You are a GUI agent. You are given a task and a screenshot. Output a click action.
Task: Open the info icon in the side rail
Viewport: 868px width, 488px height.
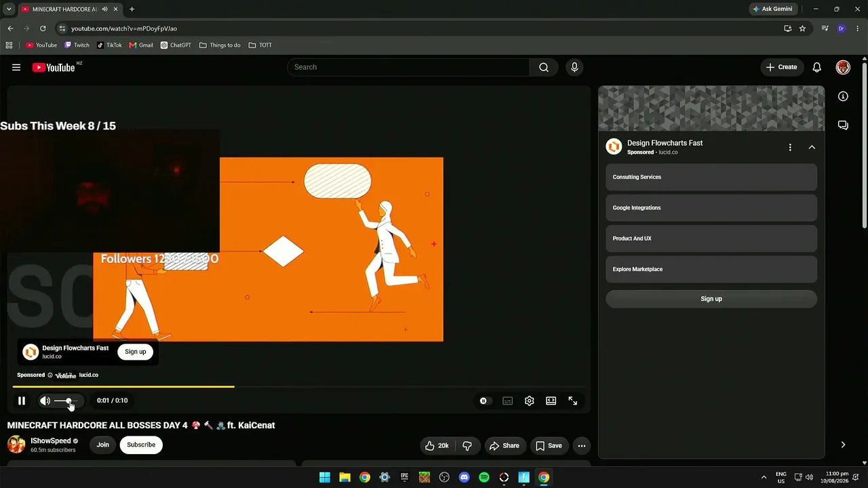pos(843,96)
